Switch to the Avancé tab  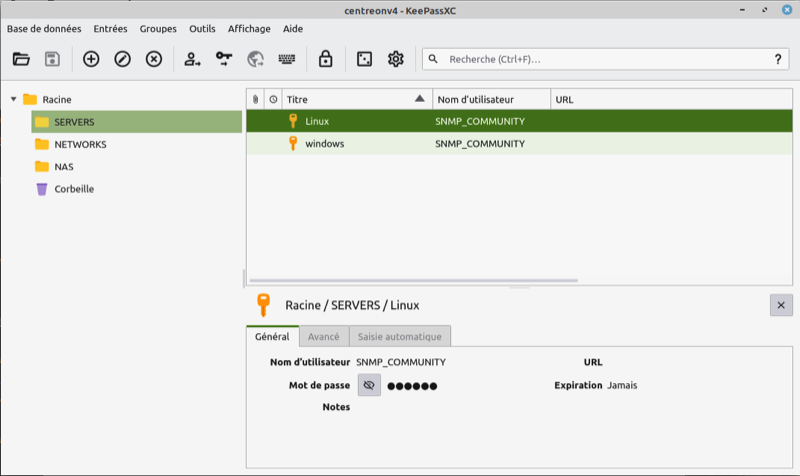(323, 337)
